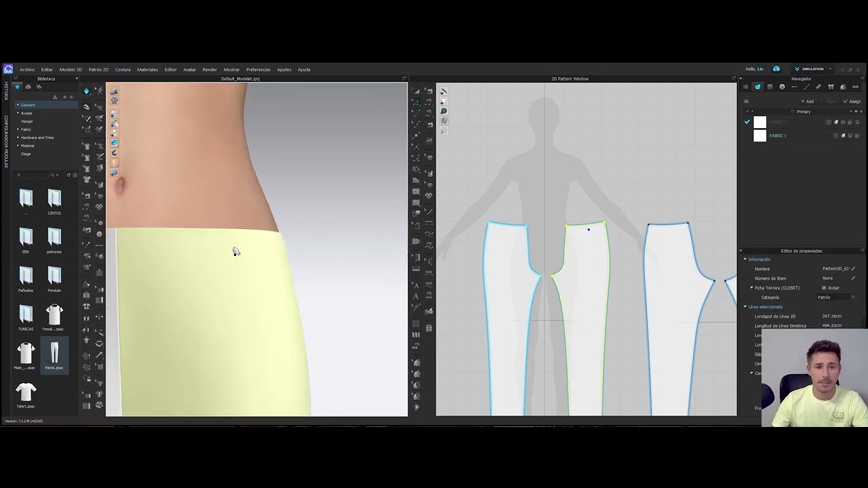
Task: Collapse the Información section
Action: pyautogui.click(x=745, y=260)
